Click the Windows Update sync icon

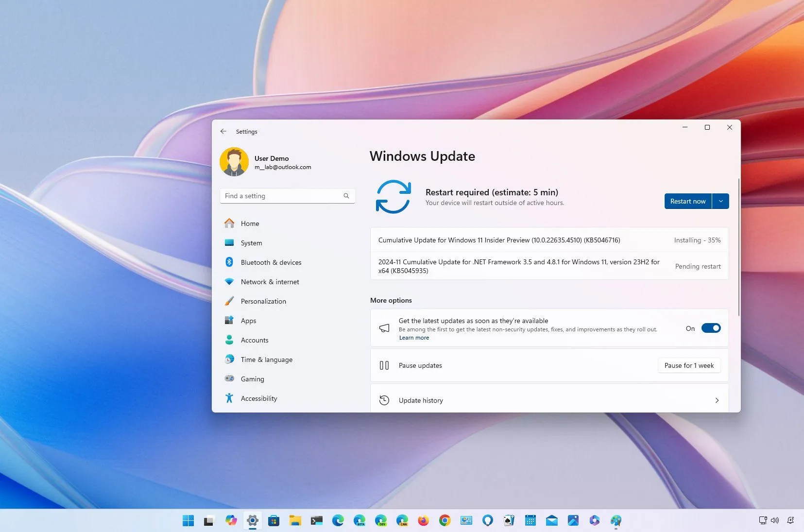point(394,196)
